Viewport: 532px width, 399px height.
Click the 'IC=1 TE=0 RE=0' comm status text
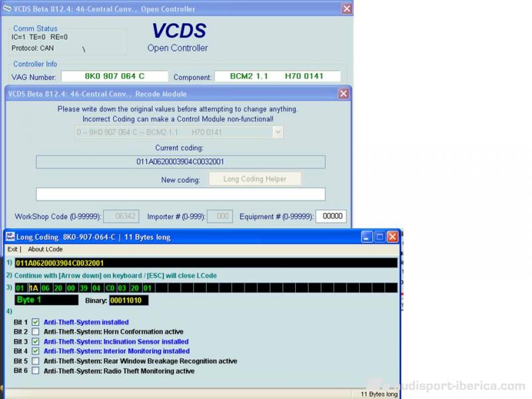[39, 37]
